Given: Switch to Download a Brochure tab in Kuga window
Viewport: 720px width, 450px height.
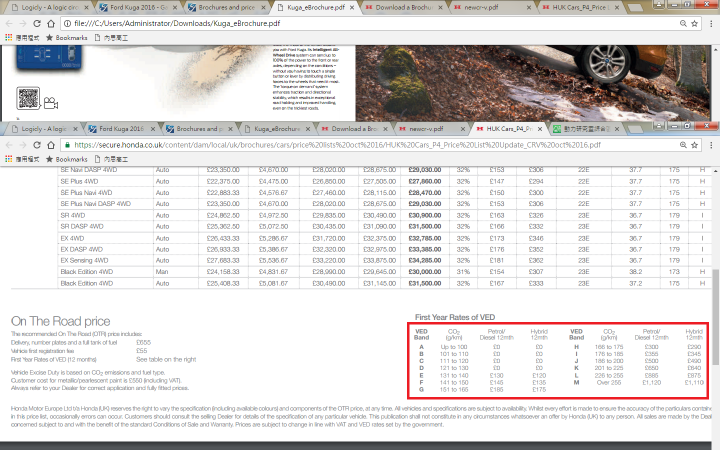Looking at the screenshot, I should coord(403,7).
